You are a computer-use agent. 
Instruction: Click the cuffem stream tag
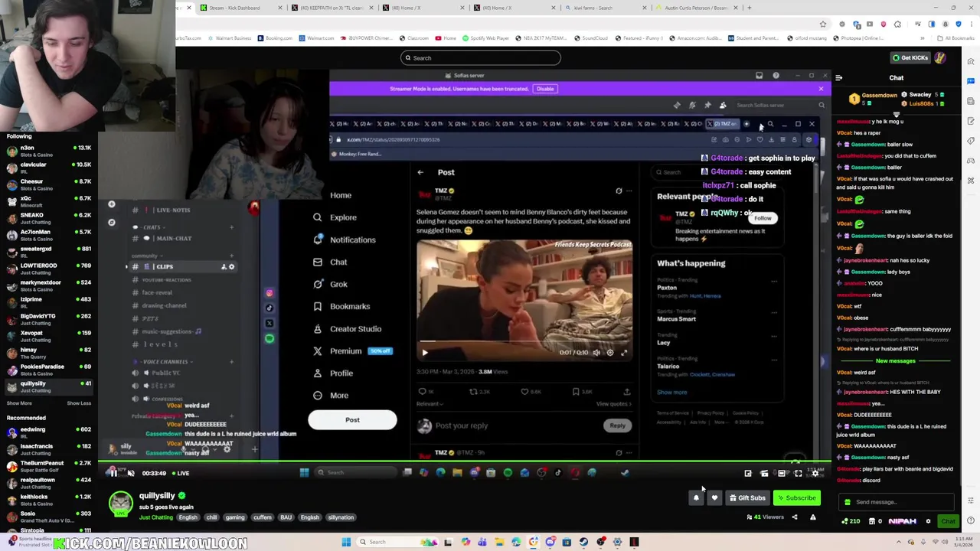(263, 517)
